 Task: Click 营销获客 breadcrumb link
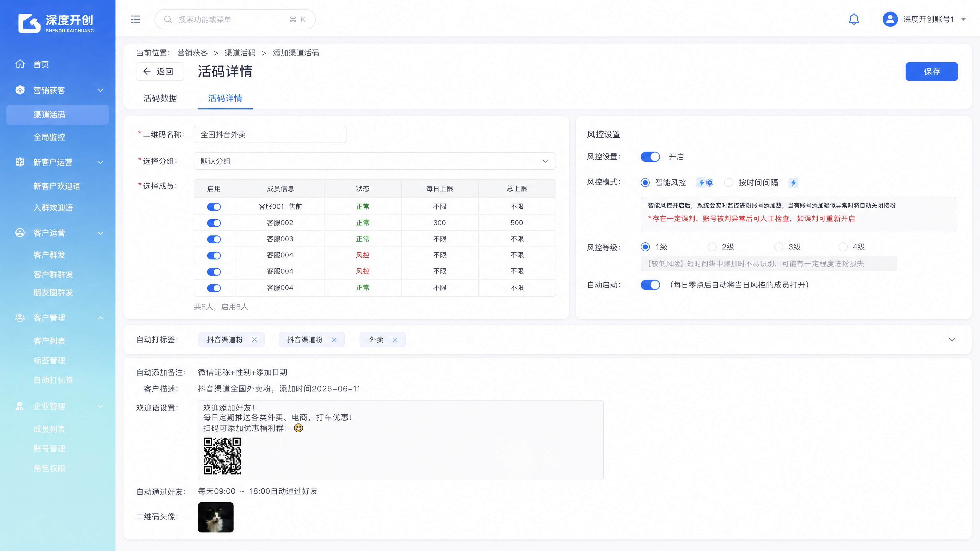[x=192, y=53]
